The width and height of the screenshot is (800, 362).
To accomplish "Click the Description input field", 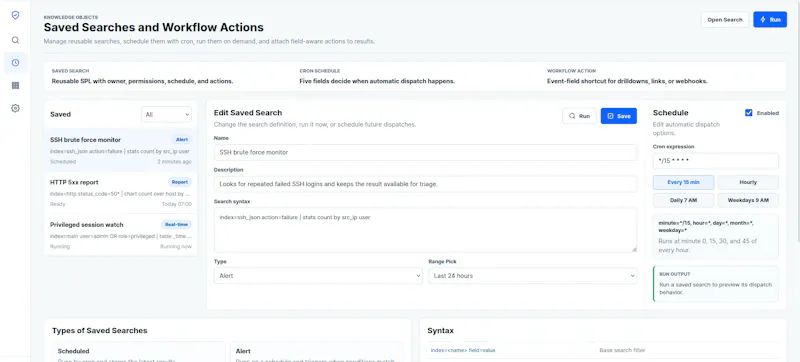I will pyautogui.click(x=425, y=184).
